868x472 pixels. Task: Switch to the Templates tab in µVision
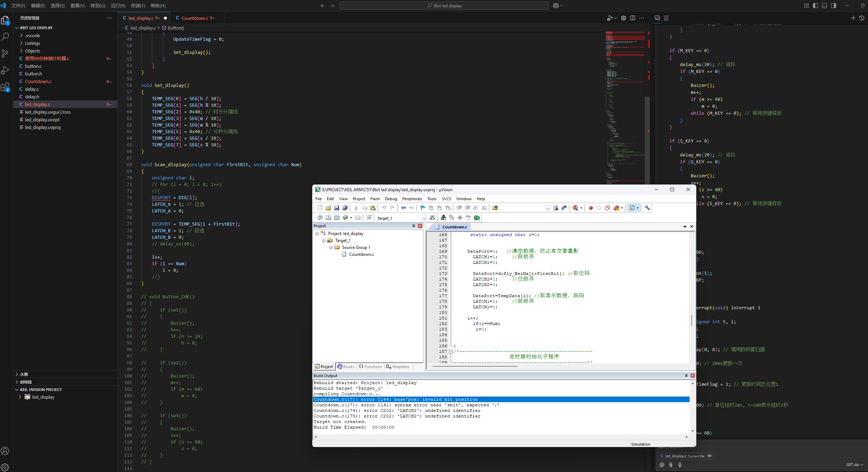398,367
